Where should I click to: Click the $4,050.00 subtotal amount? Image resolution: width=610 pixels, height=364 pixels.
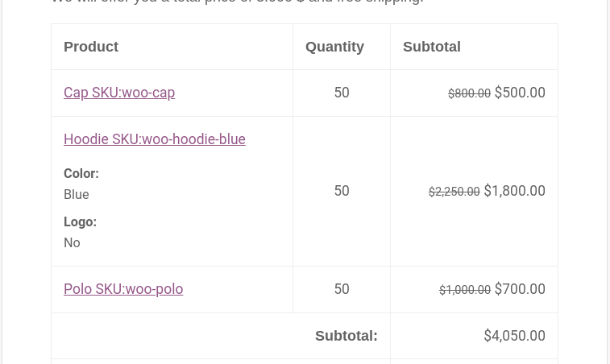(514, 336)
